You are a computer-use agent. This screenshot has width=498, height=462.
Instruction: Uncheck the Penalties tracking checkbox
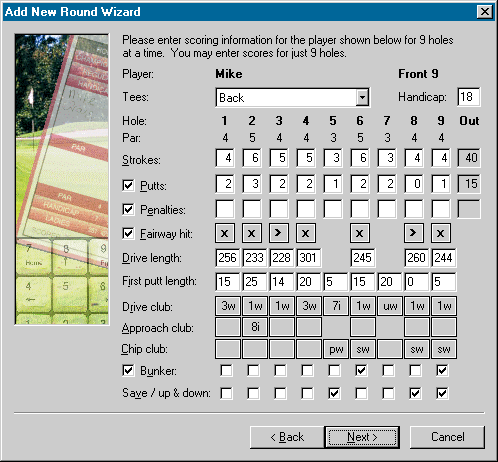point(128,209)
